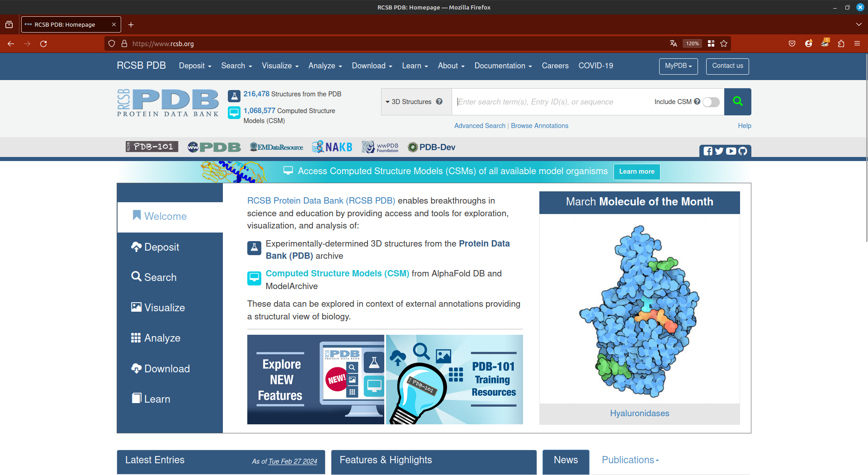This screenshot has width=868, height=475.
Task: Open the Browse Annotations link
Action: tap(539, 126)
